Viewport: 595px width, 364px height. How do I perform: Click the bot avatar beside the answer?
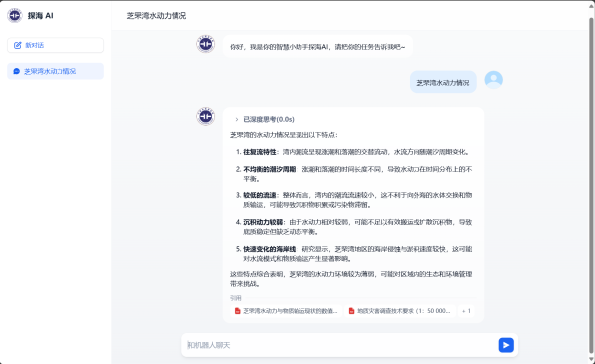coord(205,116)
